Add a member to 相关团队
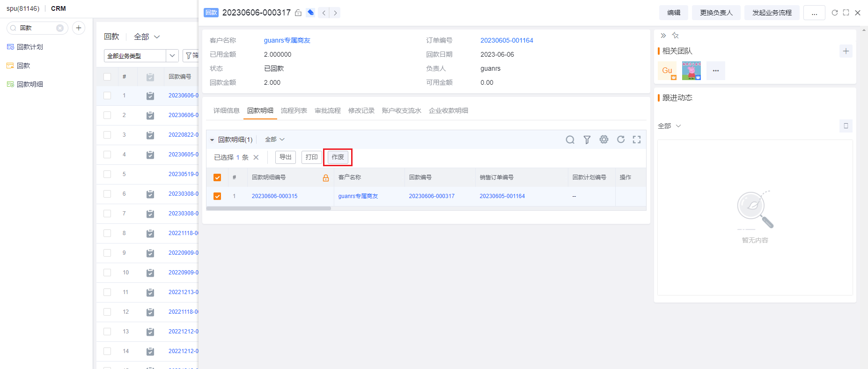Image resolution: width=868 pixels, height=369 pixels. click(x=846, y=51)
